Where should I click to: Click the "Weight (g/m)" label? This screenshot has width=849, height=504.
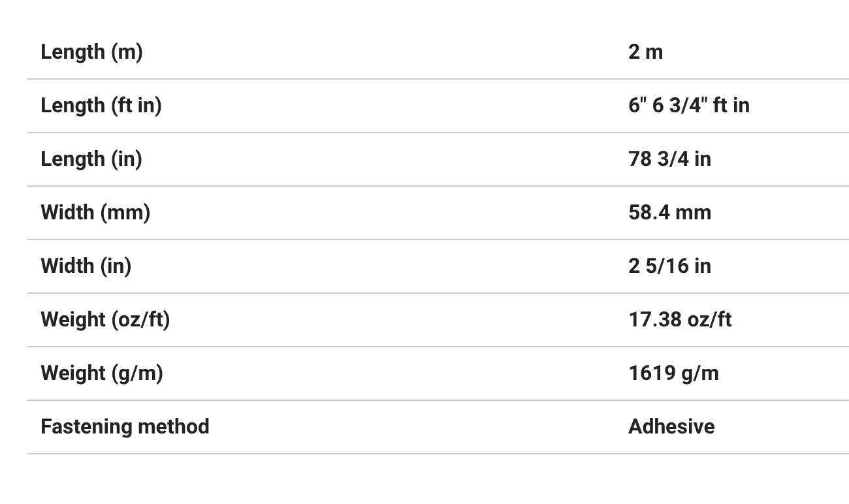click(x=102, y=373)
